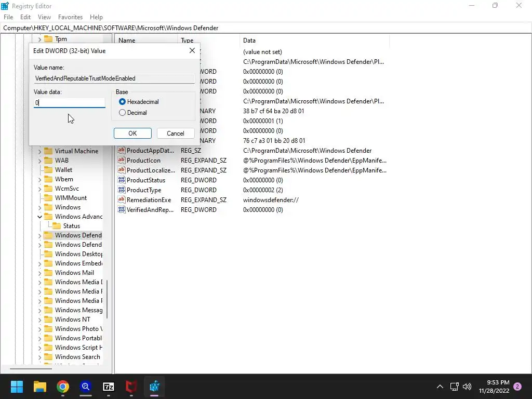Show hidden system tray icons

click(440, 387)
